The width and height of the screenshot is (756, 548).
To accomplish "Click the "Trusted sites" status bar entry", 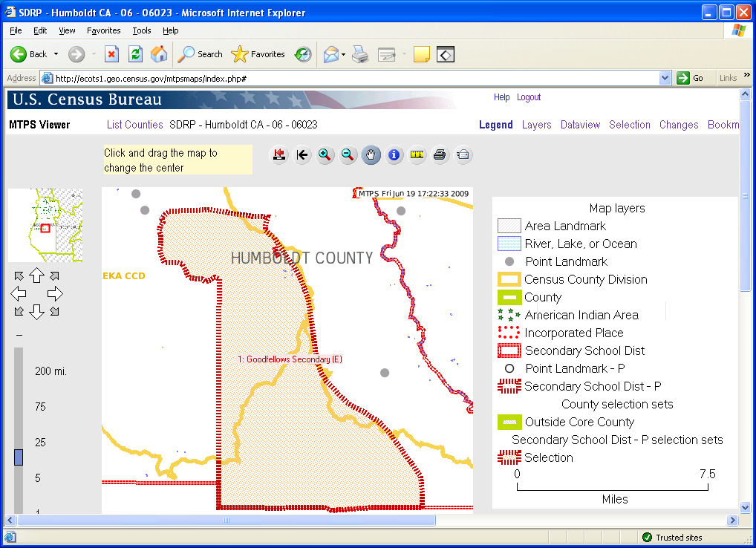I will tap(673, 538).
